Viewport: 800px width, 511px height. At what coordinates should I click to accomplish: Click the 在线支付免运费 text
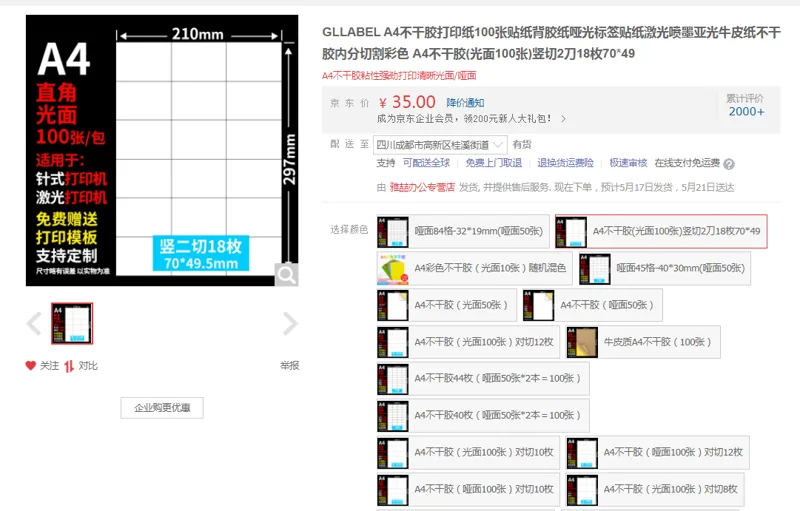[x=687, y=163]
